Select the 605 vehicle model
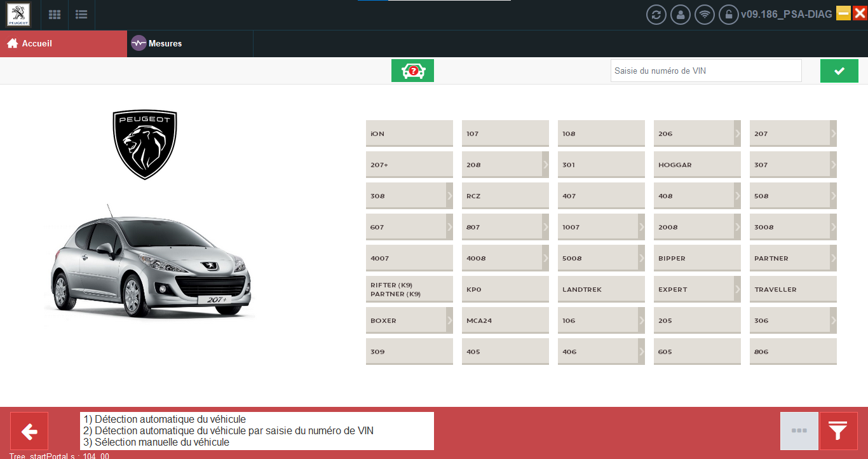Image resolution: width=868 pixels, height=459 pixels. click(x=697, y=352)
